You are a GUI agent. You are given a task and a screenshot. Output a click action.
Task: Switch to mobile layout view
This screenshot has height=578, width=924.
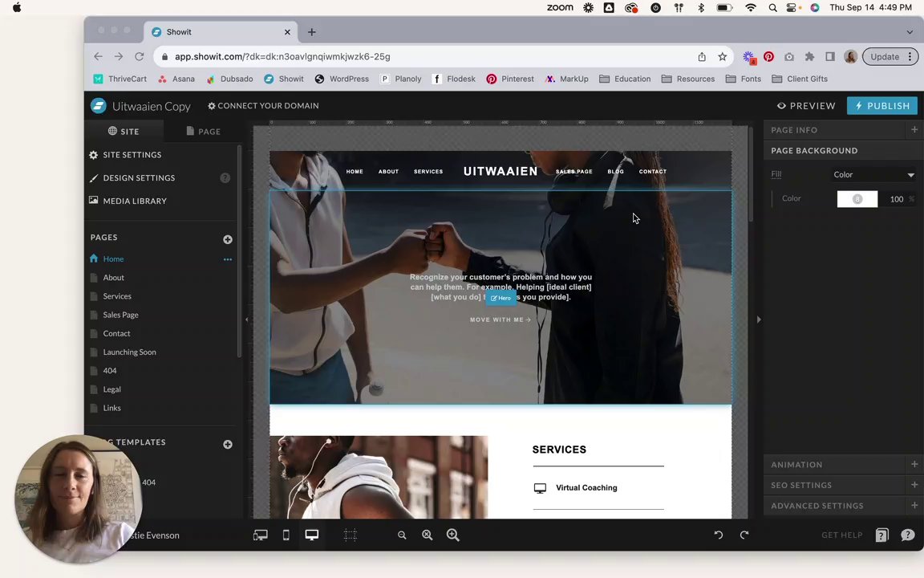click(286, 535)
